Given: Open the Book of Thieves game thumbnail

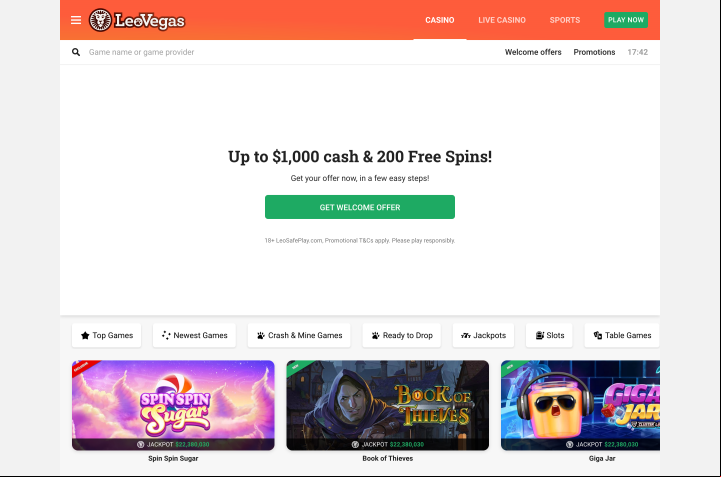Looking at the screenshot, I should click(388, 405).
